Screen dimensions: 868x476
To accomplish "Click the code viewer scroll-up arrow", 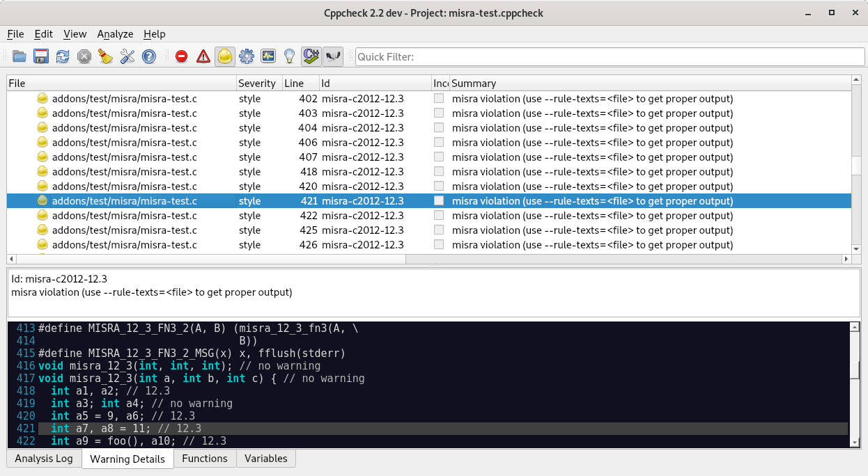I will (x=855, y=327).
